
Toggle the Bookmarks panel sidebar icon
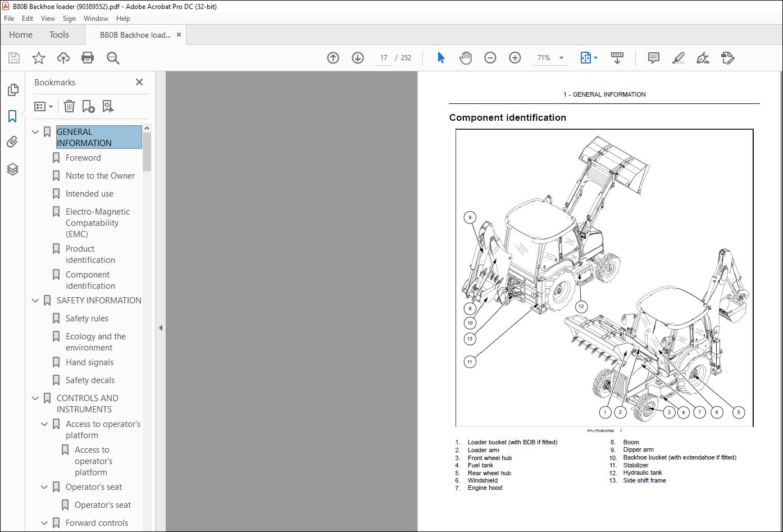pos(12,116)
